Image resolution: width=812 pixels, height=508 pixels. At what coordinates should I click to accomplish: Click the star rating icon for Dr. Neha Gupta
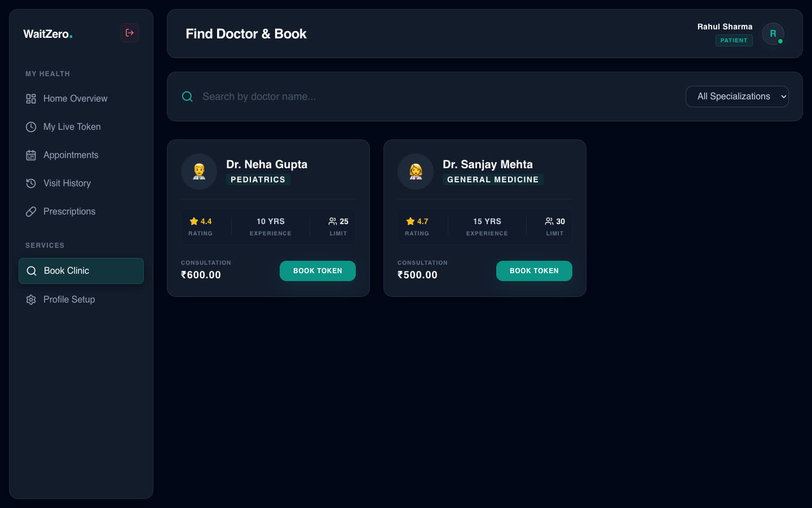coord(194,221)
